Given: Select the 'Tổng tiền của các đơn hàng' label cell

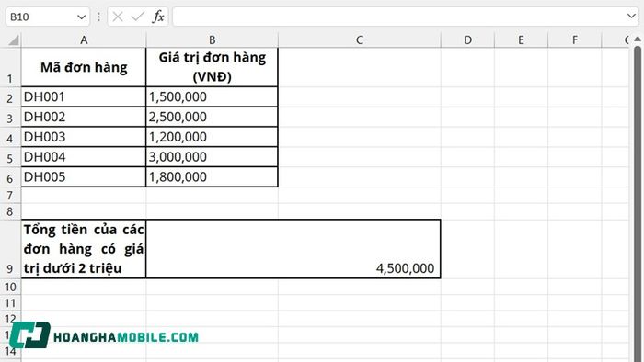Looking at the screenshot, I should (x=84, y=249).
